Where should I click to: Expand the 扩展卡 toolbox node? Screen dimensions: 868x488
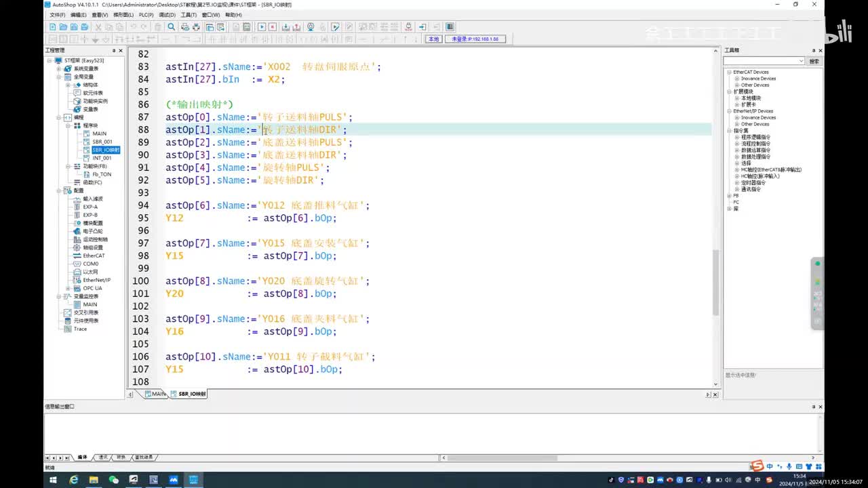point(736,104)
